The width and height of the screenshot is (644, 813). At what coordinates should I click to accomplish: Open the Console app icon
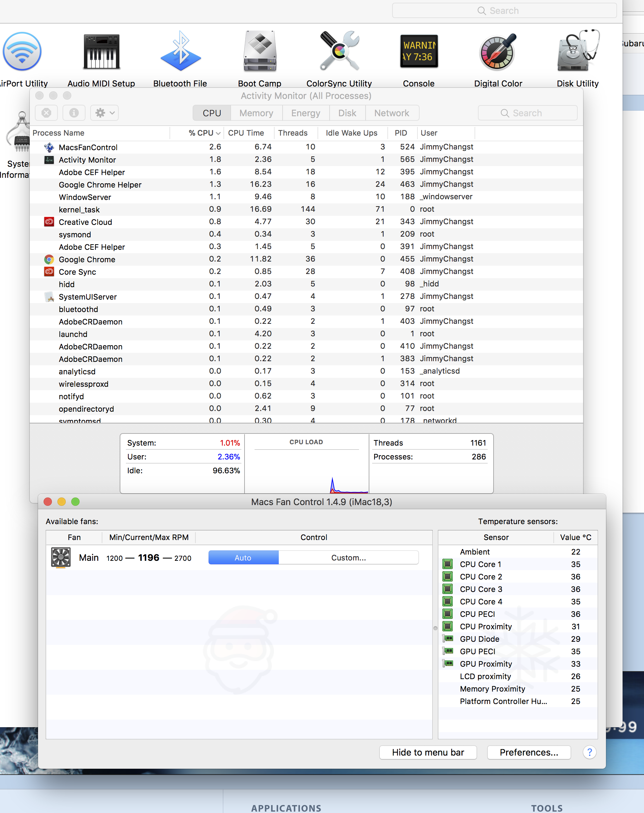pos(419,51)
